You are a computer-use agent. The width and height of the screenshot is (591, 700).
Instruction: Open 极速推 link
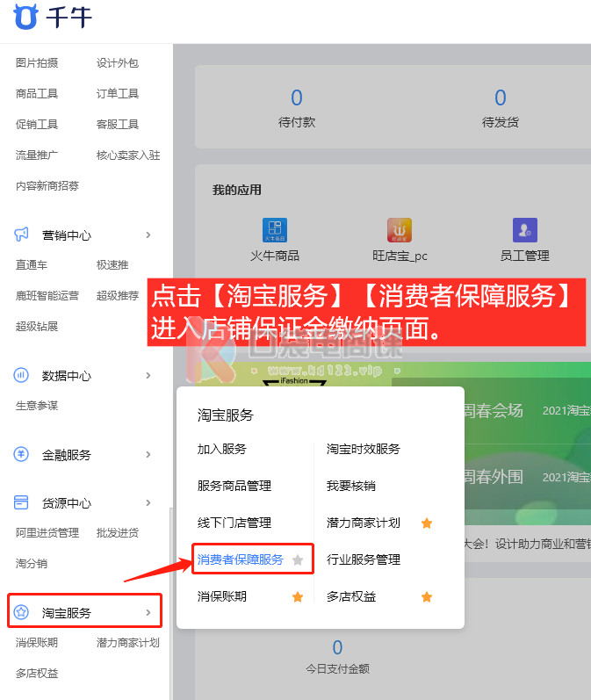(112, 264)
